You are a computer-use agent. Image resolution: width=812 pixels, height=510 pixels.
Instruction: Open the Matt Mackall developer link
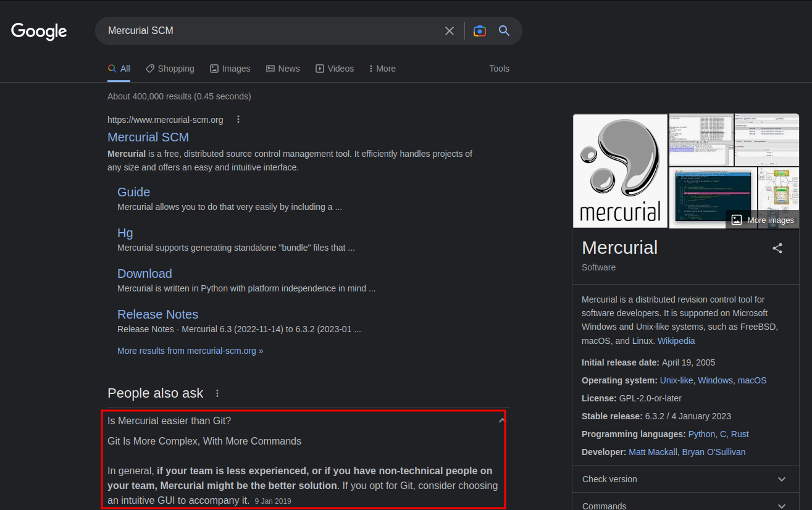point(653,452)
